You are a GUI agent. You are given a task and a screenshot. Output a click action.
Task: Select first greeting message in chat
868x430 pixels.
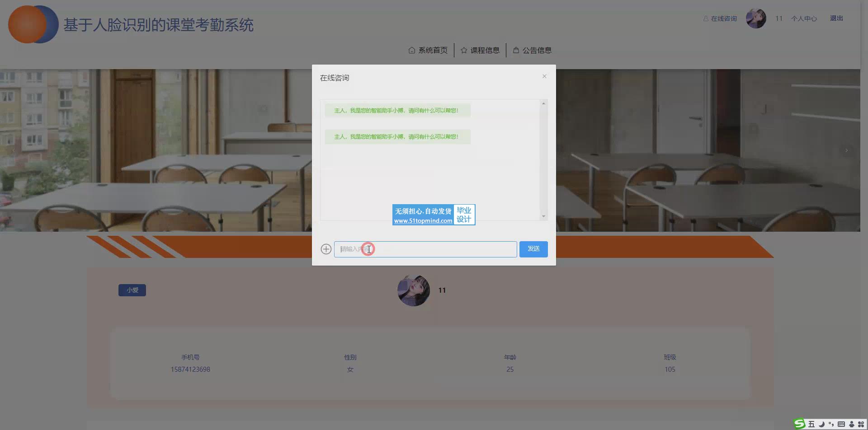pos(397,110)
